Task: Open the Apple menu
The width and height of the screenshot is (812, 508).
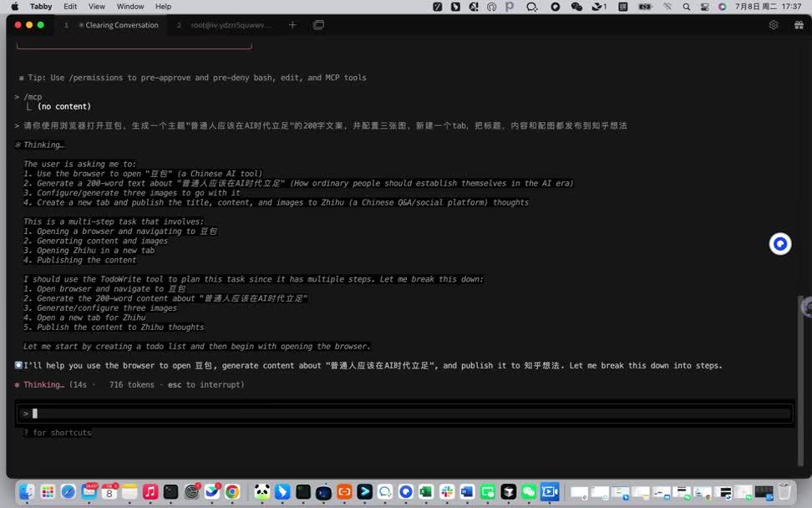Action: (x=14, y=6)
